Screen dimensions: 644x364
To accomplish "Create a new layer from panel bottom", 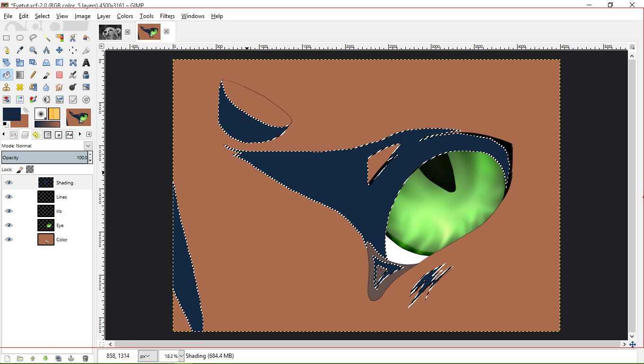I will [7, 359].
